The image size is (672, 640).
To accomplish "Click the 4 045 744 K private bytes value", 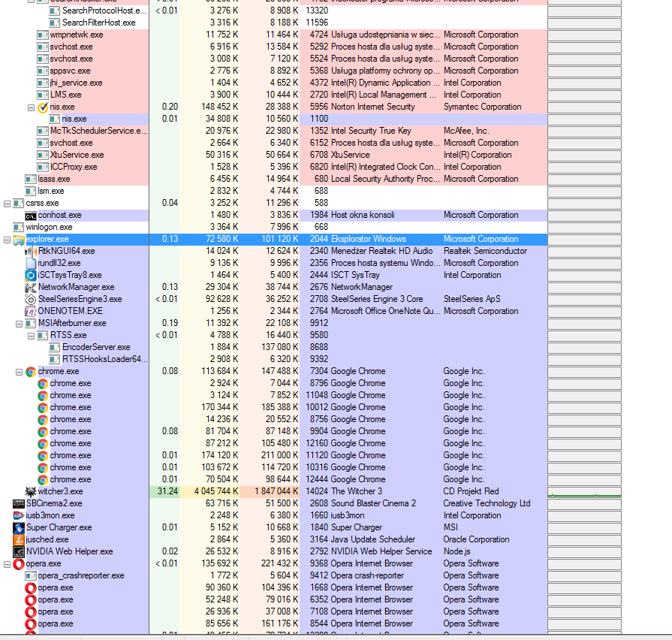I will point(216,491).
